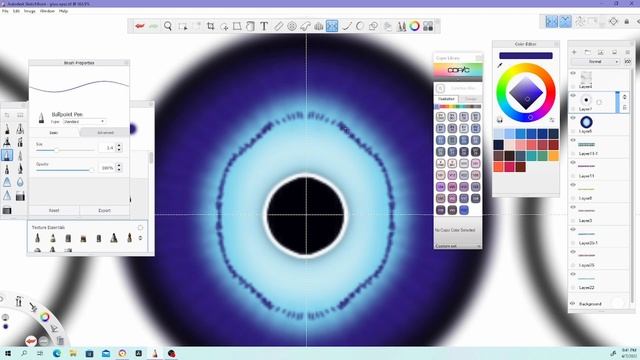Open the Perspective Guides tool
Screen dimensions: 640x360
pos(319,26)
